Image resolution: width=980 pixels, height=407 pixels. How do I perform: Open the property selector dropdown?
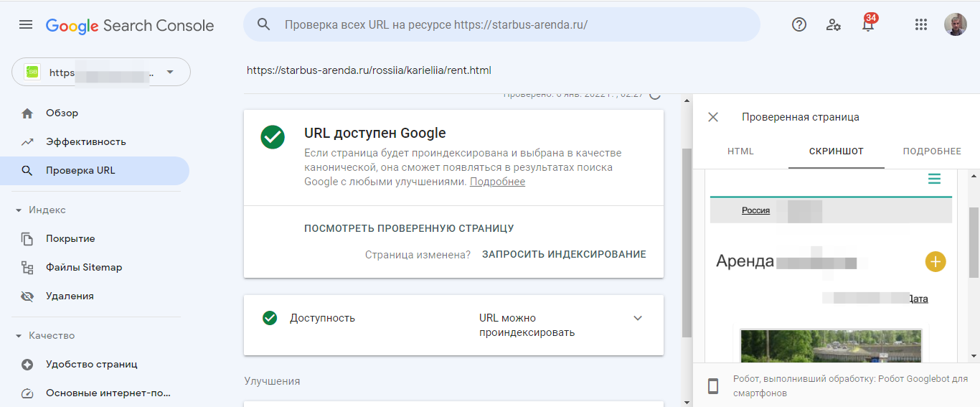(x=101, y=72)
